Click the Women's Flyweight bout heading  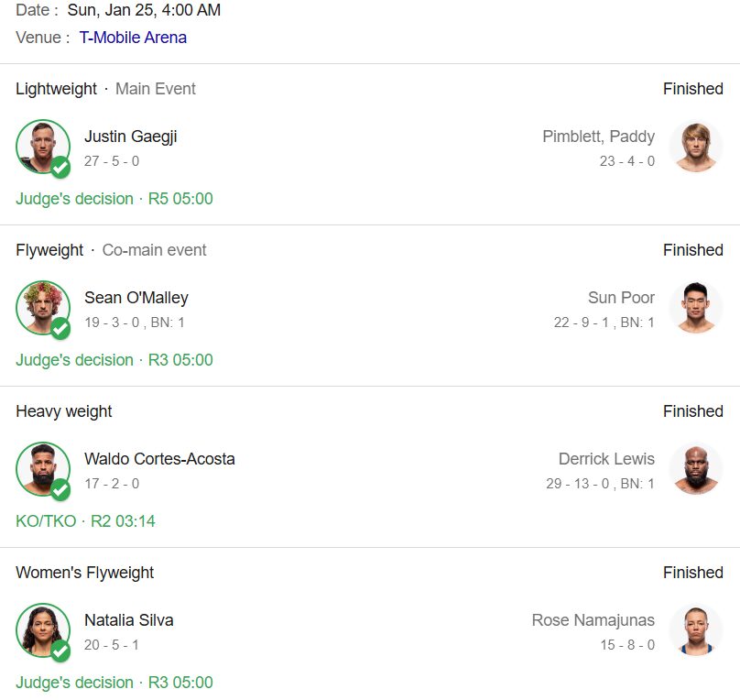(x=84, y=573)
